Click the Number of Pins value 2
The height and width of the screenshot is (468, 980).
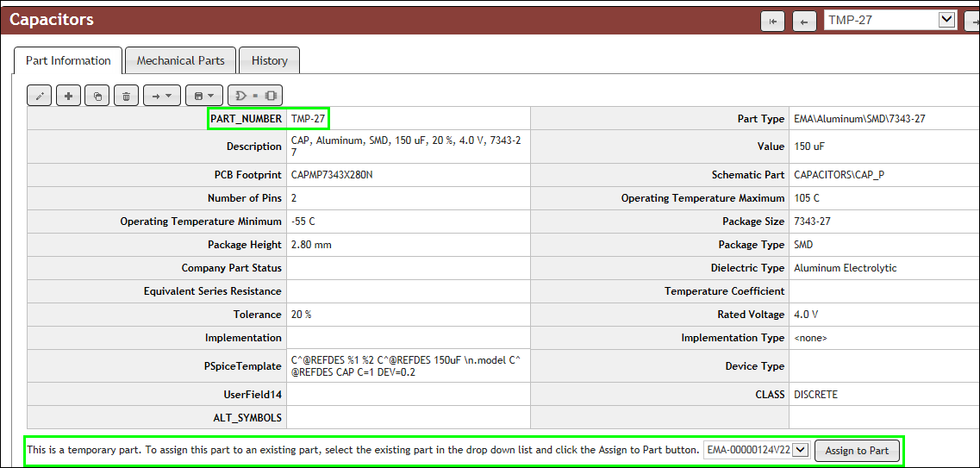(295, 198)
